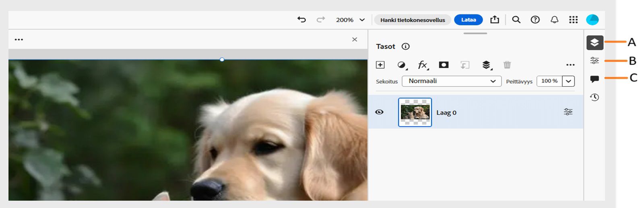Toggle the Layers panel sidebar icon
Viewport: 644px width, 208px height.
[594, 43]
